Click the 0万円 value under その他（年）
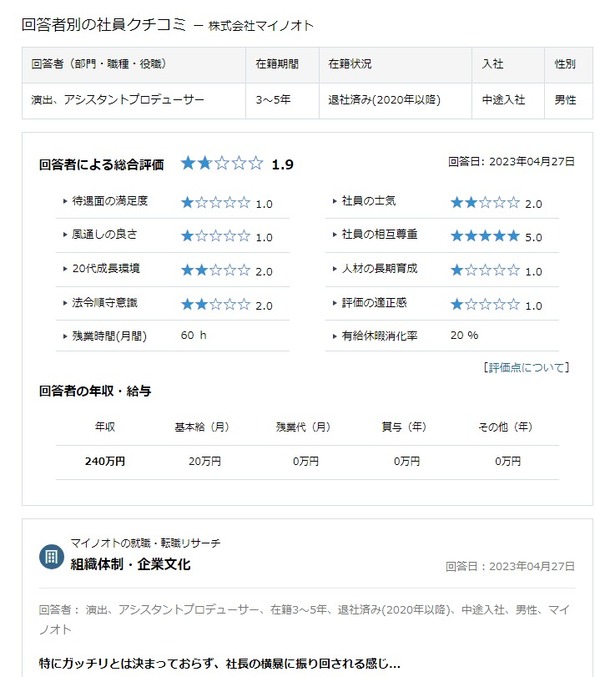 508,462
